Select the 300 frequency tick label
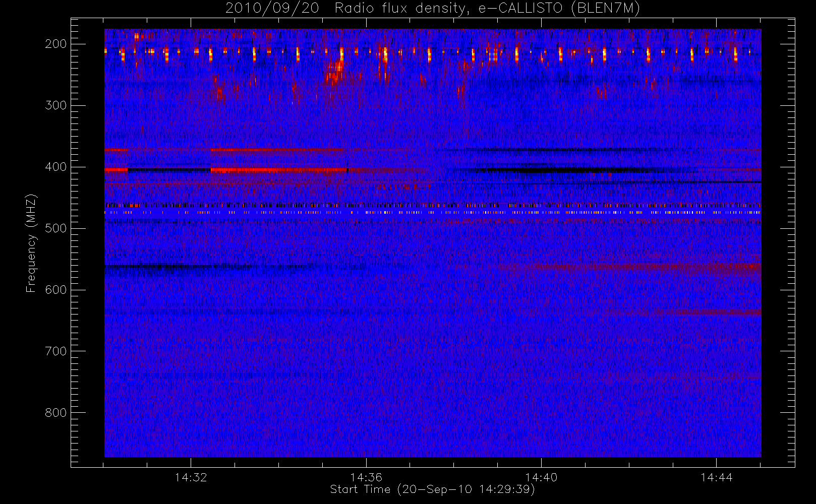 (56, 105)
